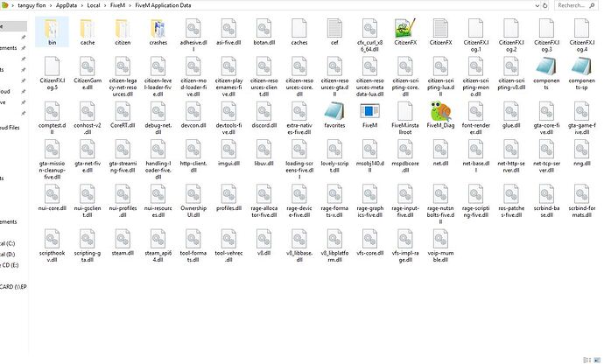Screen dimensions: 604x364
Task: Select the favorites notepad file
Action: tap(334, 115)
